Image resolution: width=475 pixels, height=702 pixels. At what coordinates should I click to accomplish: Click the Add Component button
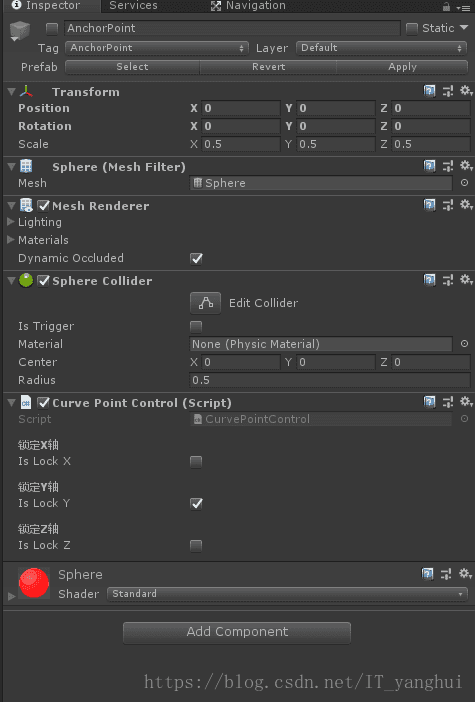(x=237, y=632)
